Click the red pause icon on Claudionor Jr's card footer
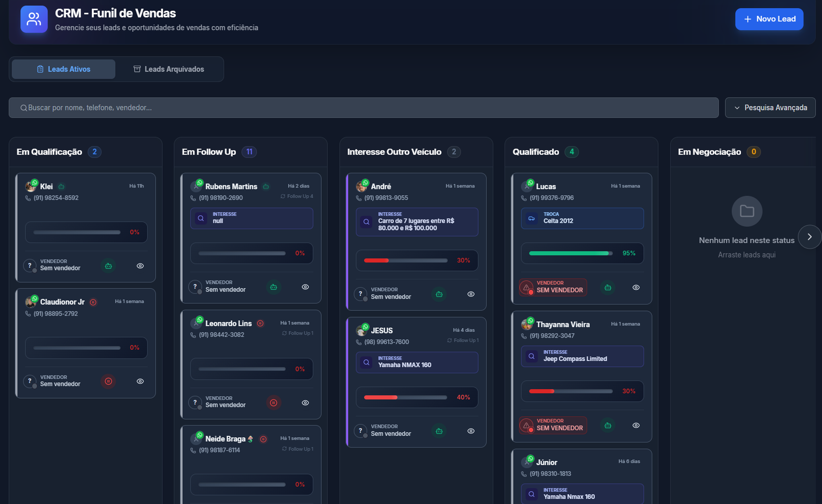The height and width of the screenshot is (504, 822). click(108, 381)
